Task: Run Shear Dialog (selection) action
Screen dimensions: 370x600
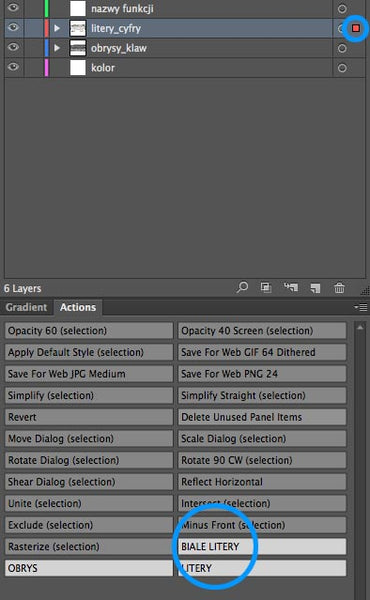Action: click(89, 482)
